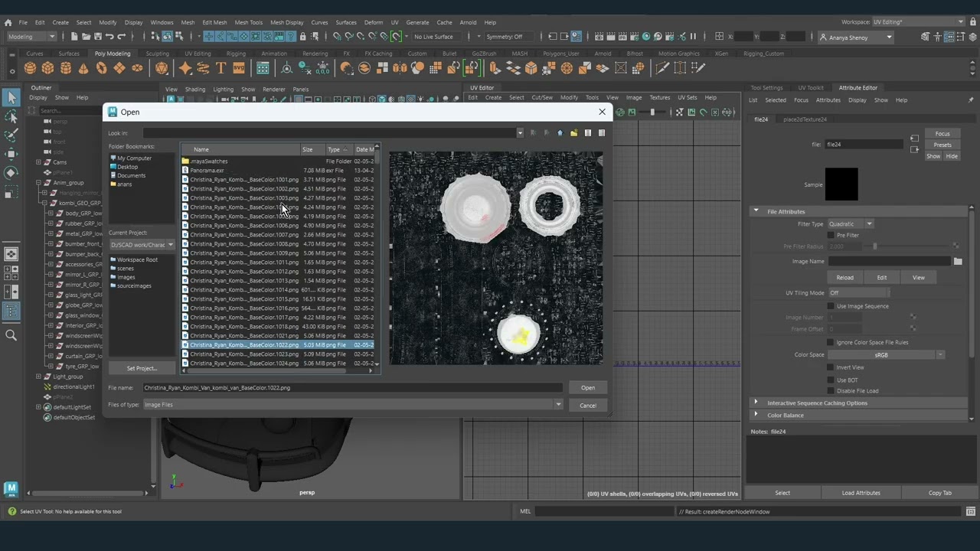The height and width of the screenshot is (551, 980).
Task: Create polygon Type text tool
Action: click(x=220, y=68)
